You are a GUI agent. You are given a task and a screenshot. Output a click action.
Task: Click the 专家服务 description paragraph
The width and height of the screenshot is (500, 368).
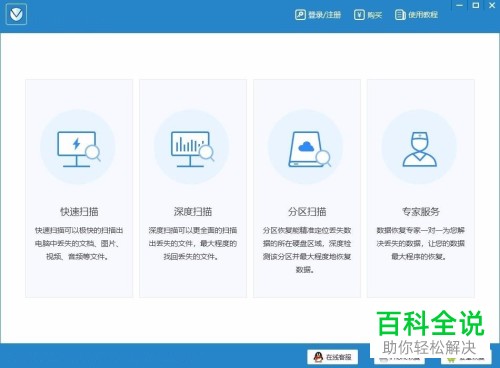pos(420,243)
